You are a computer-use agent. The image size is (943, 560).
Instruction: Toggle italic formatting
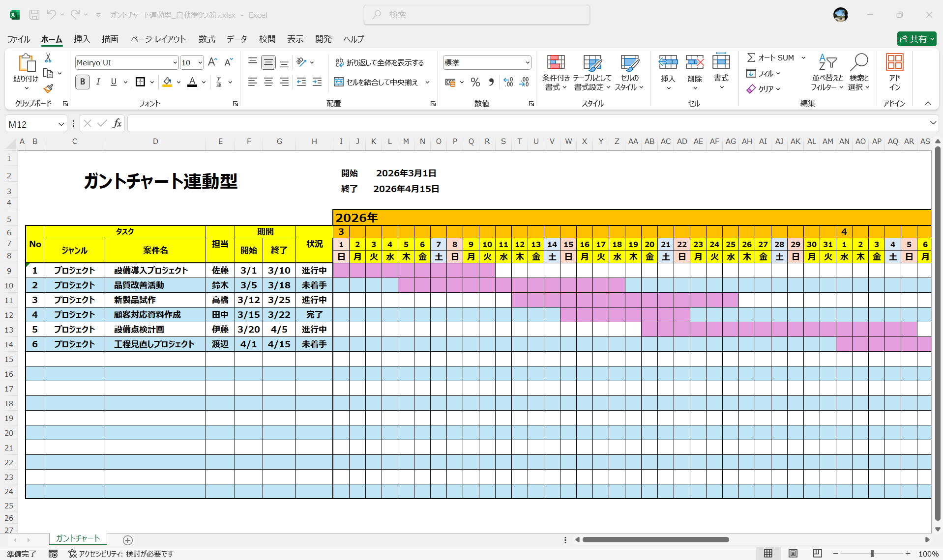98,82
